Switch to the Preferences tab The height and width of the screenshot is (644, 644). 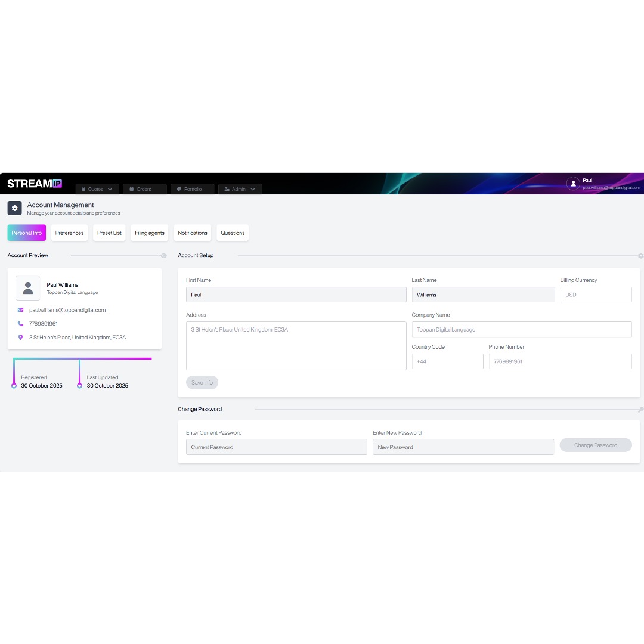[69, 233]
